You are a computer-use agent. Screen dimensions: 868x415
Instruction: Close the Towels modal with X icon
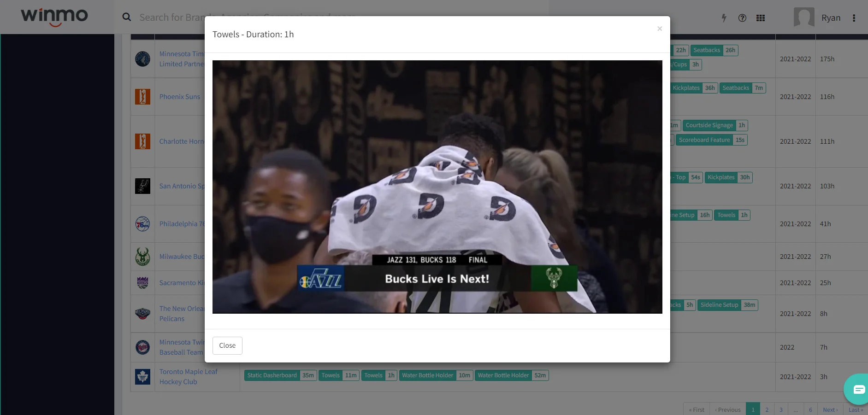tap(660, 29)
